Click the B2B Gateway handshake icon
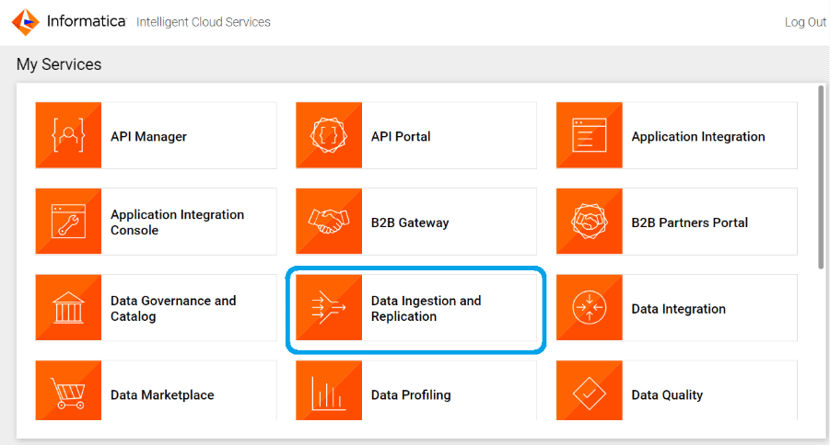Viewport: 830px width, 445px height. [329, 221]
